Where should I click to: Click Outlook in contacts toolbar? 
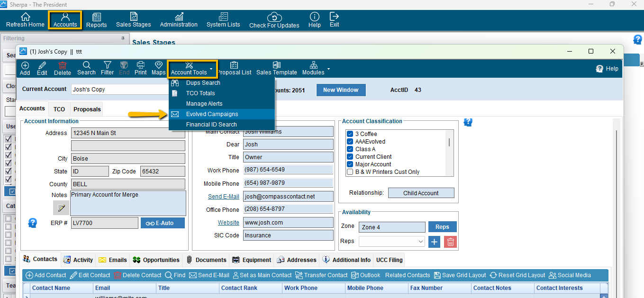366,275
